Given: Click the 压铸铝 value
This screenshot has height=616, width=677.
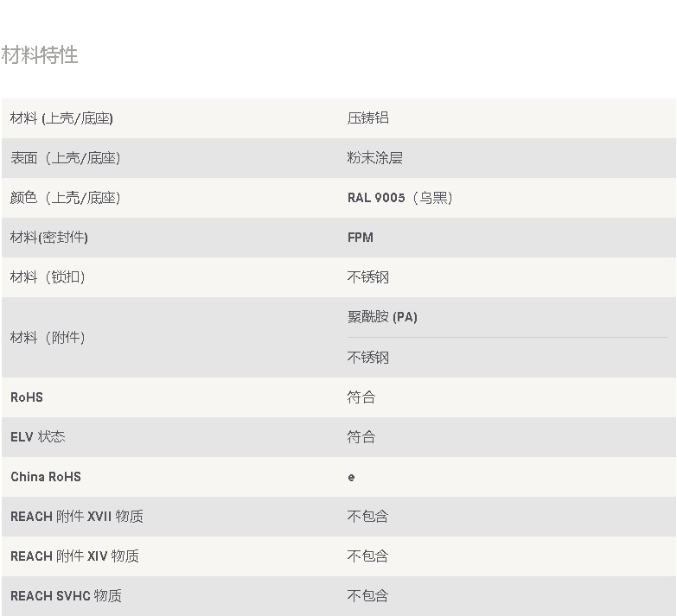Looking at the screenshot, I should point(367,117).
